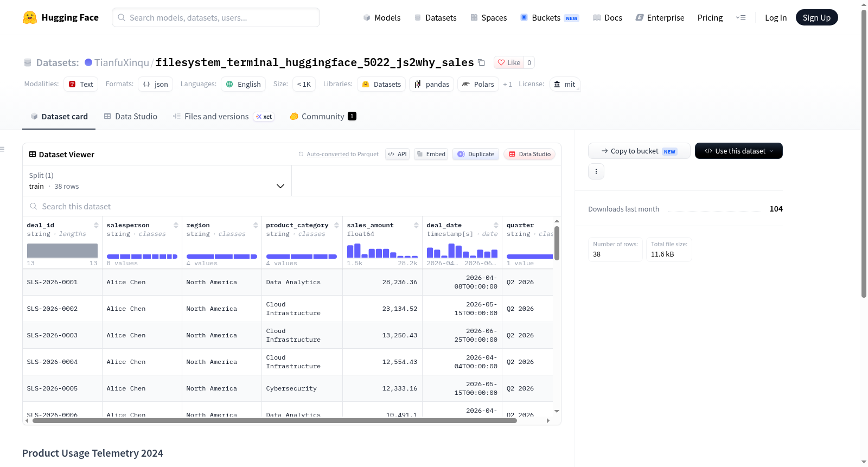The width and height of the screenshot is (868, 467).
Task: Open TianfuXinqu profile link
Action: click(122, 62)
